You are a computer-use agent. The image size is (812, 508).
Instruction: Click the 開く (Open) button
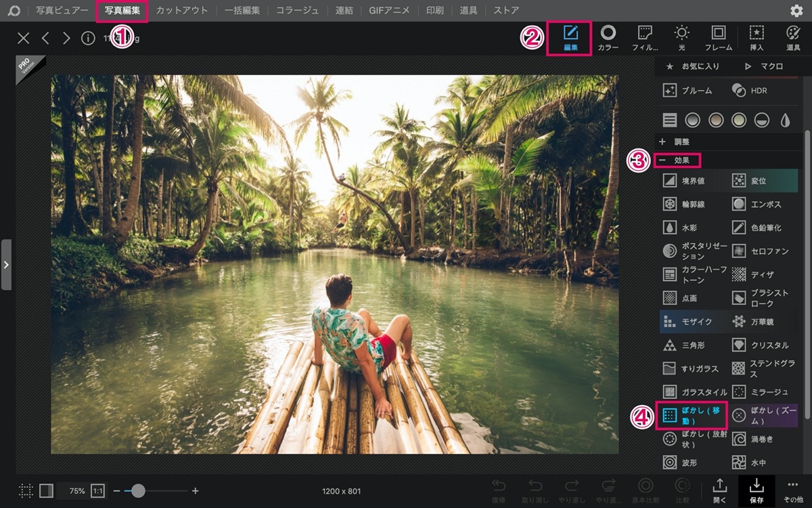coord(720,491)
